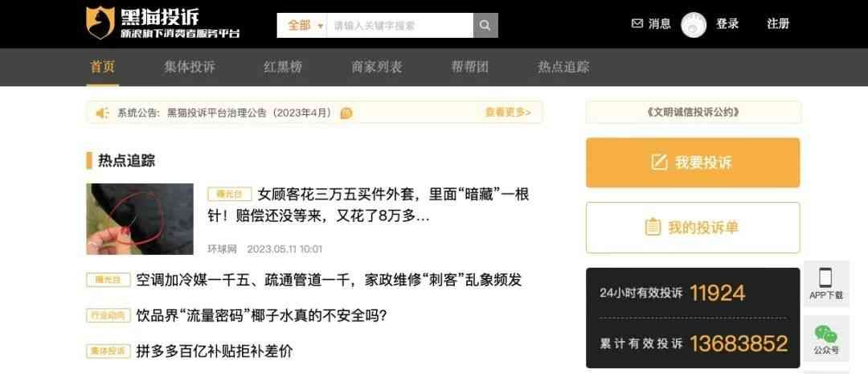This screenshot has height=374, width=868.
Task: Open the 红黑榜 tab
Action: coord(283,67)
